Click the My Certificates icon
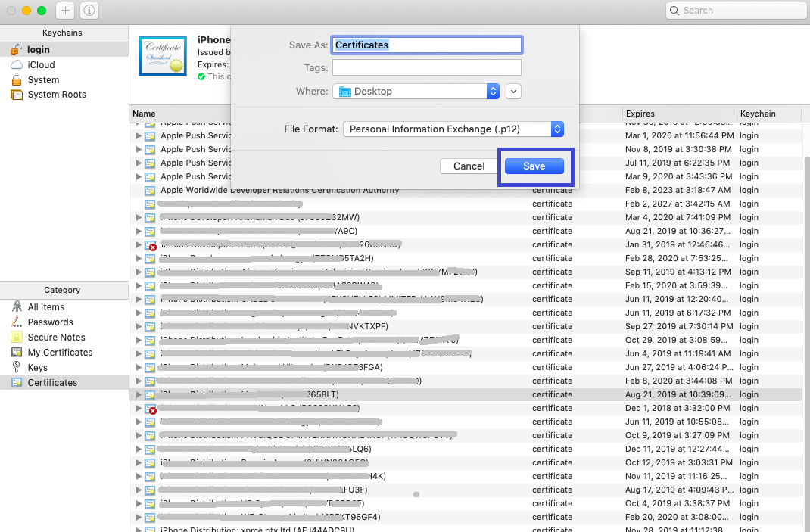 [x=17, y=352]
